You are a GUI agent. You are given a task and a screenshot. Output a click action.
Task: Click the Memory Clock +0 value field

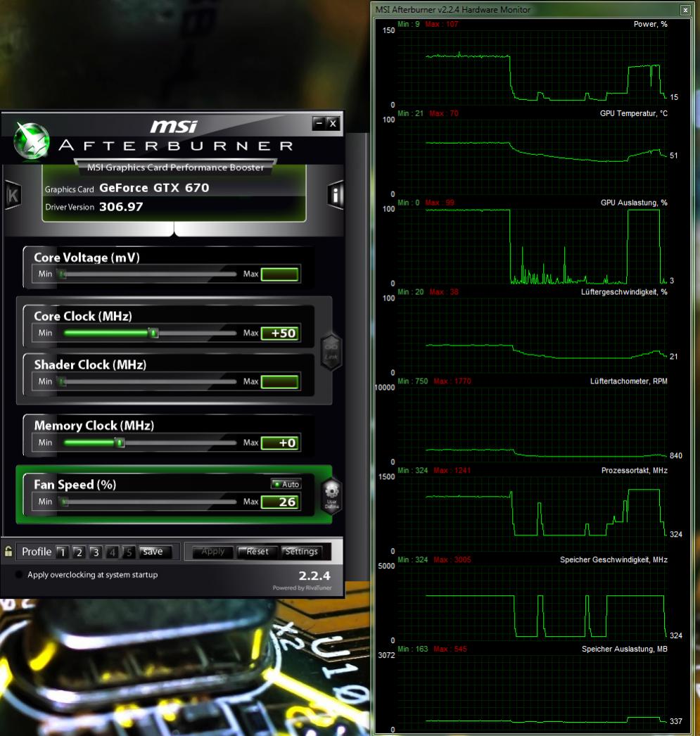[x=279, y=443]
